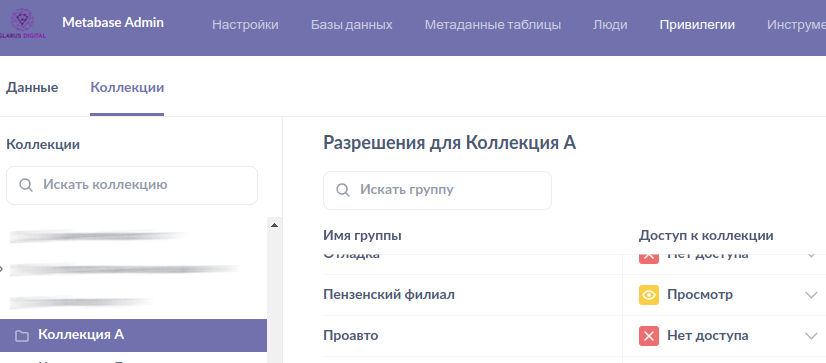Select Привилегии in the top navigation

pos(697,25)
